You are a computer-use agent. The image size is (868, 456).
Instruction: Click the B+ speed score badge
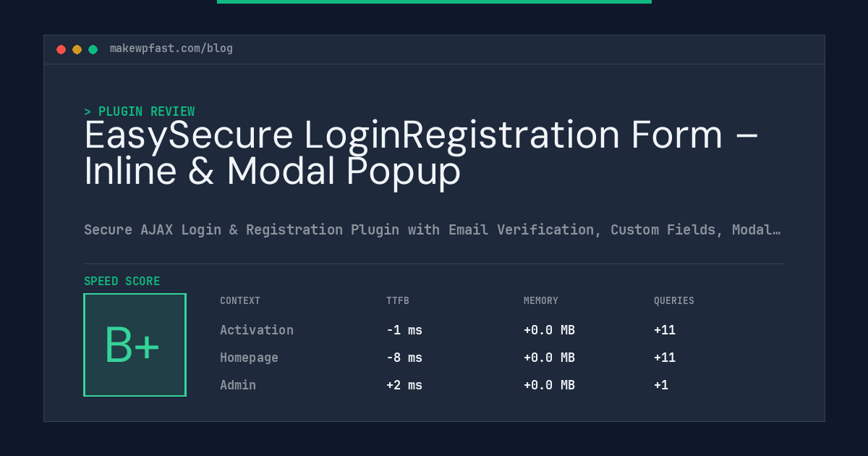point(135,345)
